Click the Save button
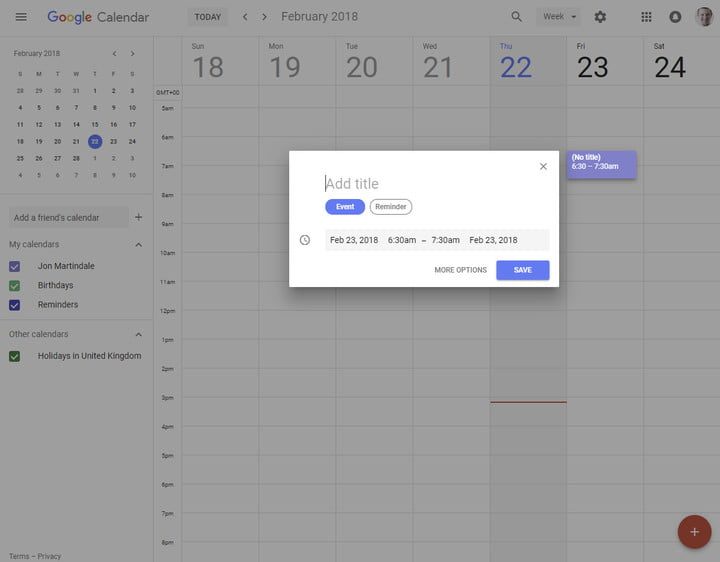720x562 pixels. (522, 270)
